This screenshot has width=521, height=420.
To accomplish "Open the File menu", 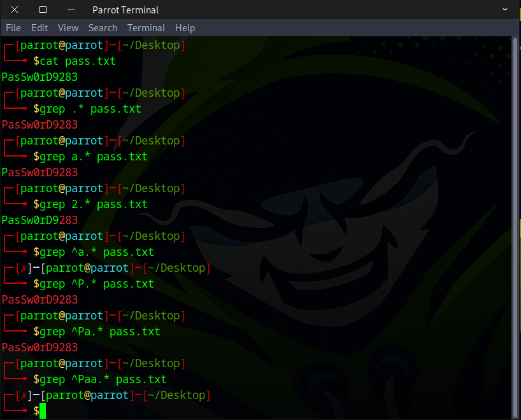I will point(13,28).
